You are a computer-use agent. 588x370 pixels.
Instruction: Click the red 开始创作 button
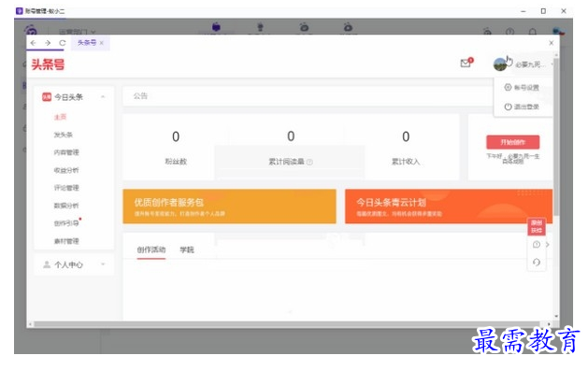(512, 142)
